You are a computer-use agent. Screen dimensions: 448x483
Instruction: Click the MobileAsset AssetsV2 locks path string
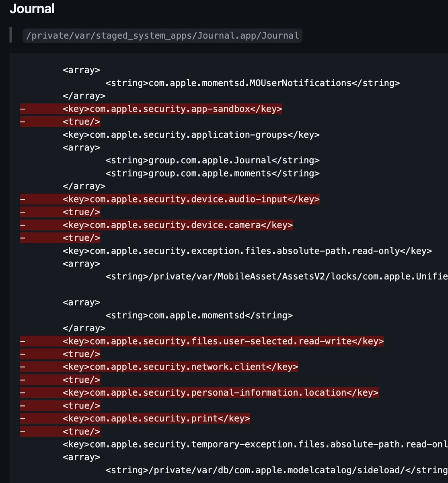pos(277,277)
